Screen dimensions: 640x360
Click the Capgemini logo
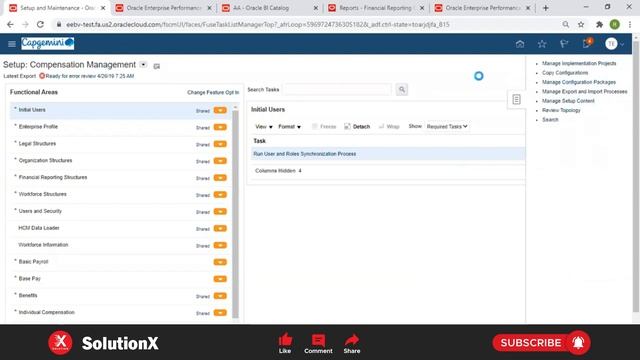[x=47, y=43]
